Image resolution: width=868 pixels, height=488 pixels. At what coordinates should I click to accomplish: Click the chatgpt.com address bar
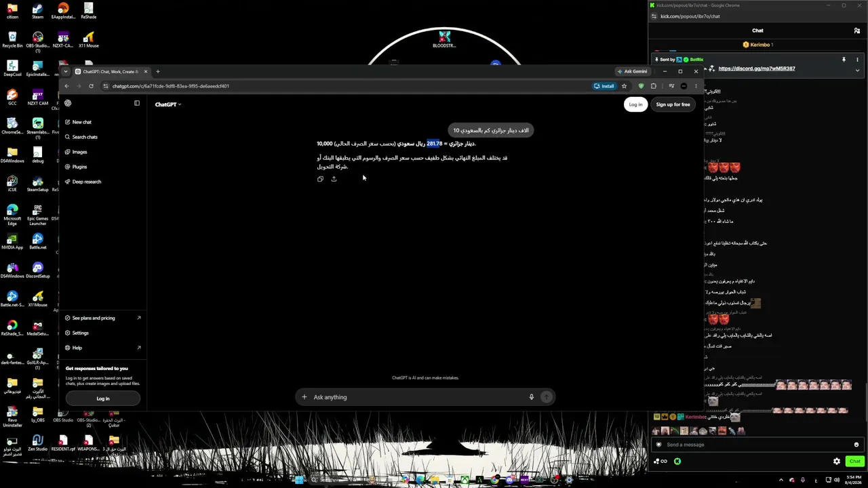[346, 86]
